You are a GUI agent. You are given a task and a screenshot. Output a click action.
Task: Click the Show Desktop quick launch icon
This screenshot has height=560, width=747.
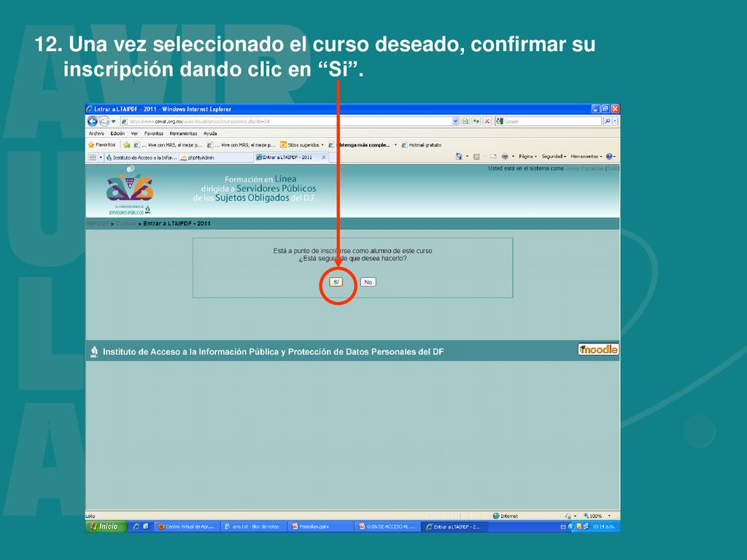pos(146,526)
